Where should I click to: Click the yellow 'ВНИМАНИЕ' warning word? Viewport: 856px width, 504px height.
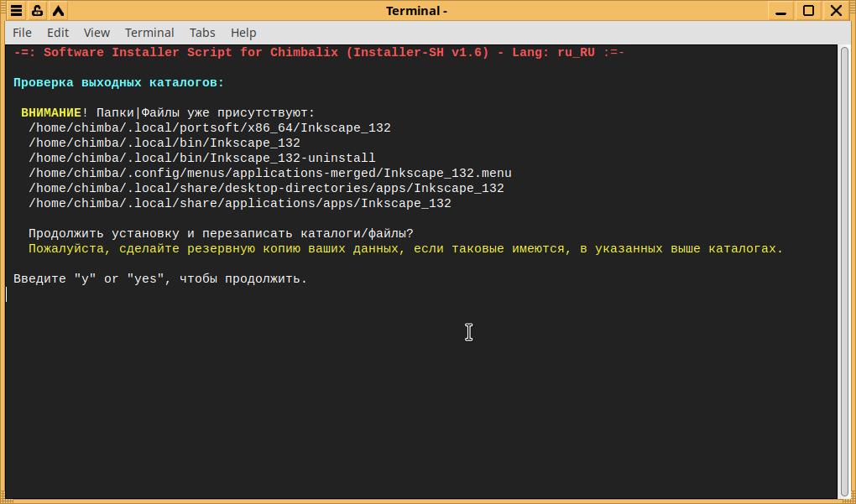coord(50,113)
